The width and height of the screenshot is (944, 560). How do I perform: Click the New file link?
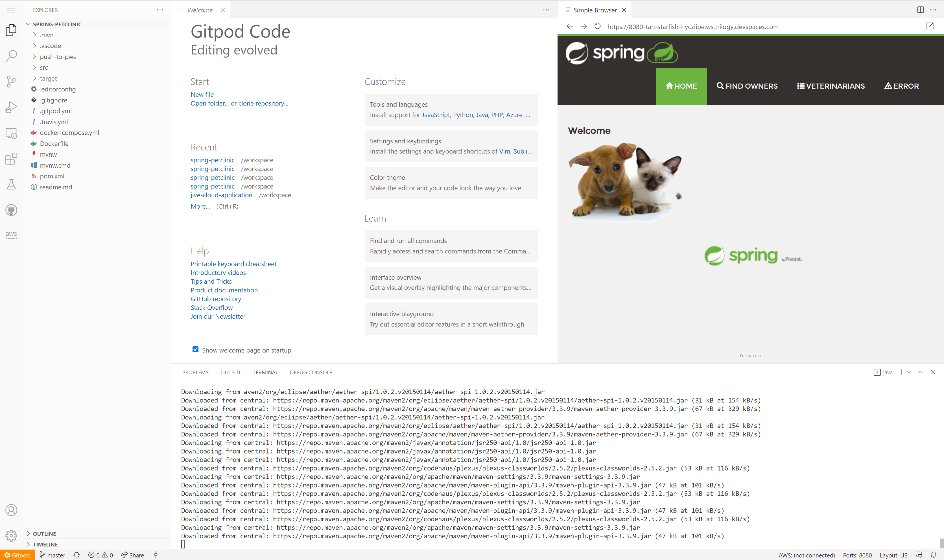point(202,94)
